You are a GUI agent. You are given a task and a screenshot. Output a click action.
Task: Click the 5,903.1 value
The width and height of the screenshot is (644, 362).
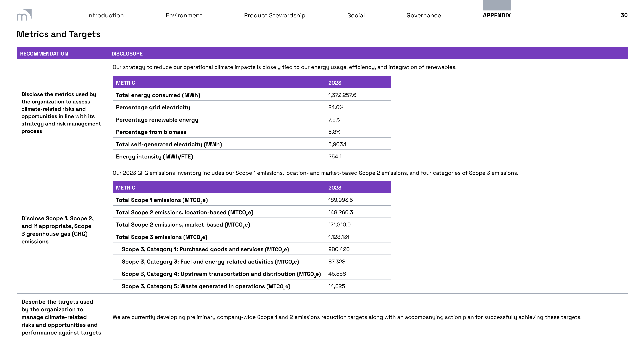pos(337,144)
